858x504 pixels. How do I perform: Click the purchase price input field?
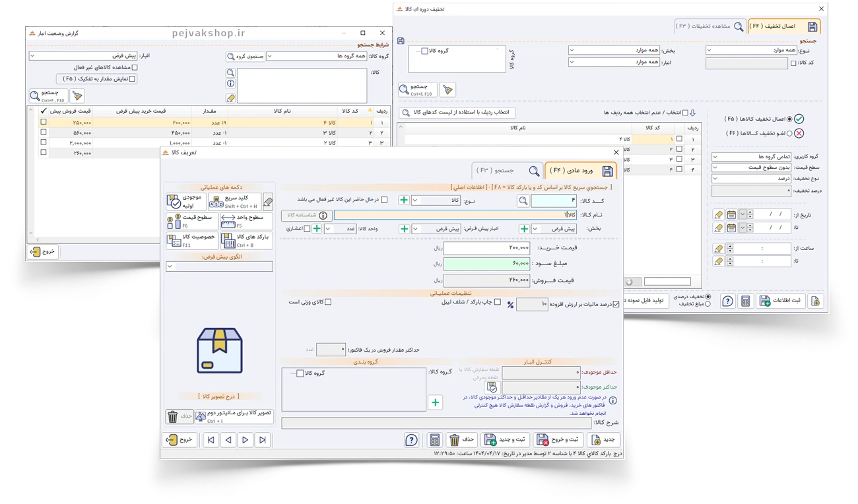[x=486, y=249]
